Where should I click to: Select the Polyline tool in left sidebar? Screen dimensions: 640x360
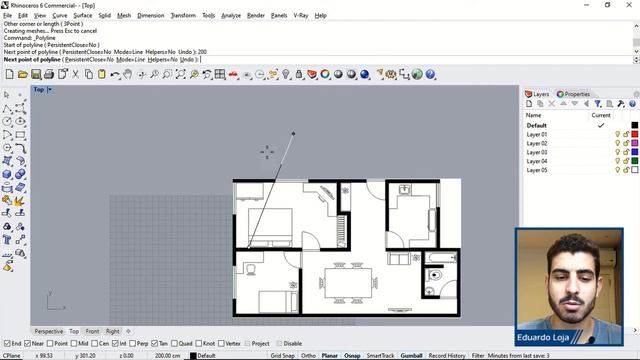click(7, 108)
